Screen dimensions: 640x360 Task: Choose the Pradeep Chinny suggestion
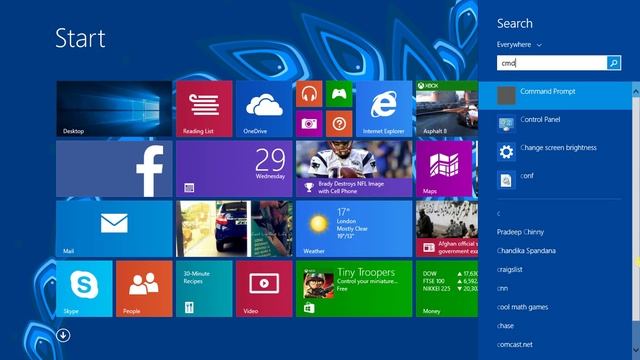tap(520, 232)
